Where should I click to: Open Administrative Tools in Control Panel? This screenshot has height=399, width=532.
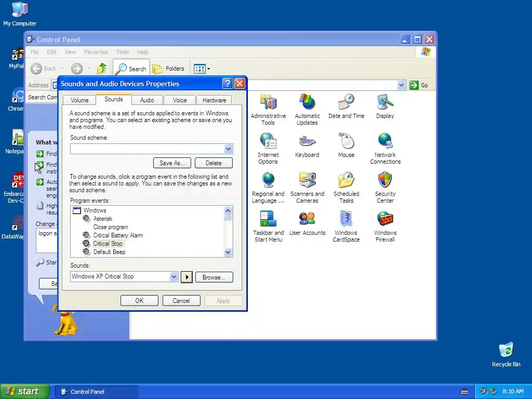coord(268,110)
